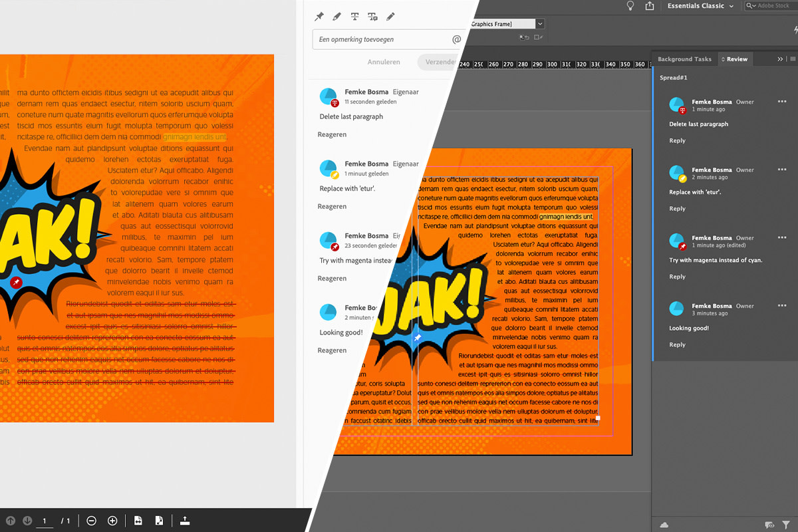The height and width of the screenshot is (532, 798).
Task: Select the Strikethrough text tool
Action: pos(354,16)
